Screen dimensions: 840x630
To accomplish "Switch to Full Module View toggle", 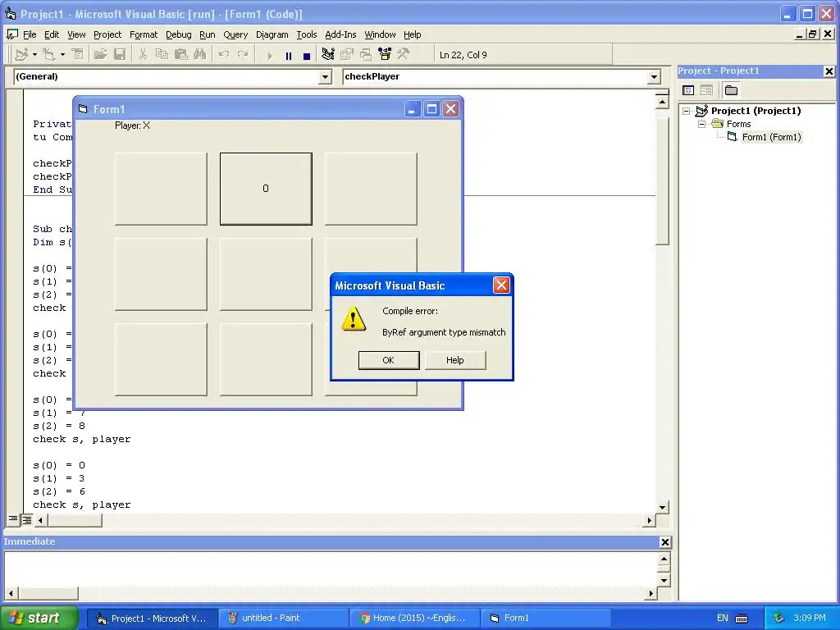I will (x=26, y=519).
